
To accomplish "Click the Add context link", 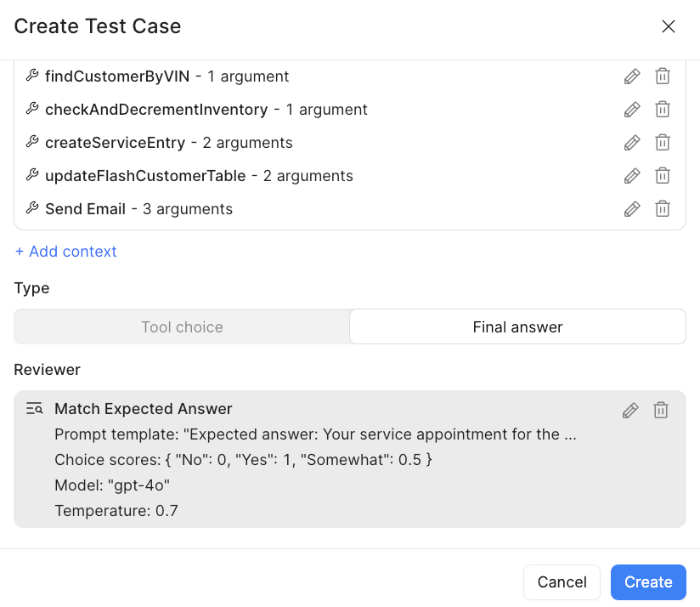I will click(65, 252).
